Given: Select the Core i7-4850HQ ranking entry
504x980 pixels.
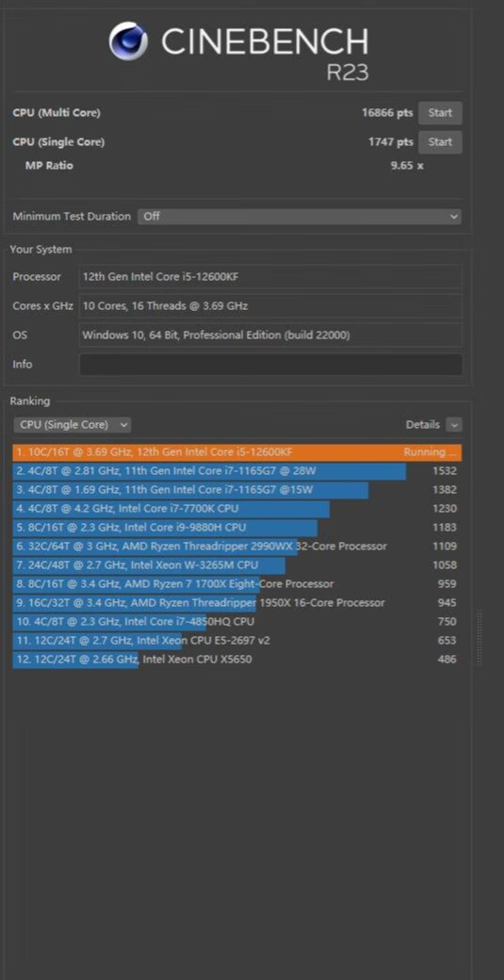Looking at the screenshot, I should tap(237, 621).
